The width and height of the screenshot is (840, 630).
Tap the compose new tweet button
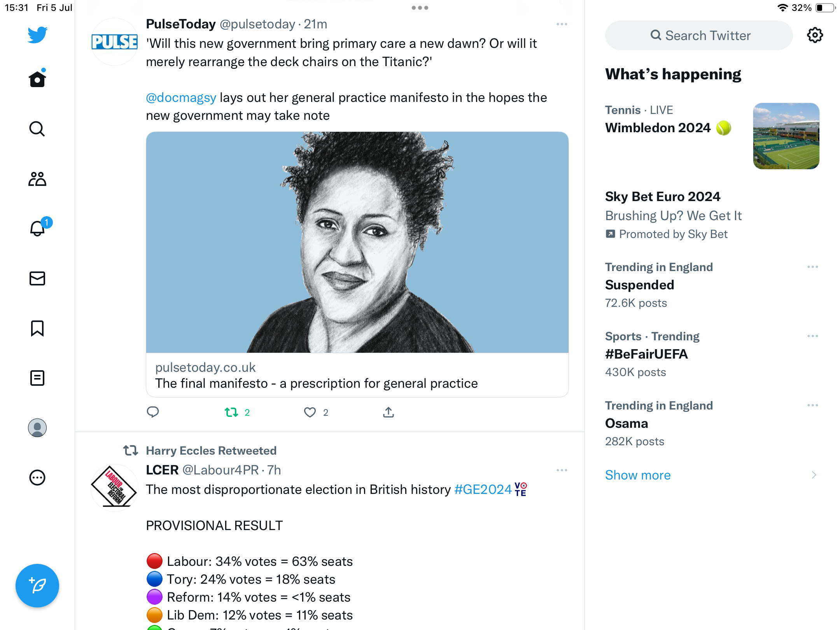click(x=37, y=586)
